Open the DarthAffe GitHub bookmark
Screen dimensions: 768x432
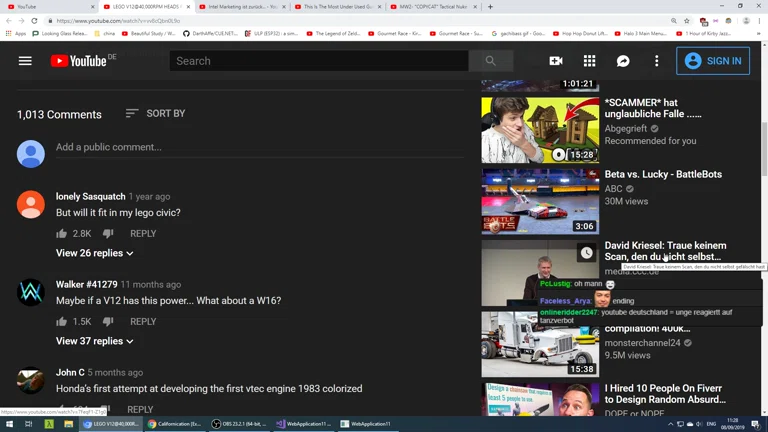[210, 33]
